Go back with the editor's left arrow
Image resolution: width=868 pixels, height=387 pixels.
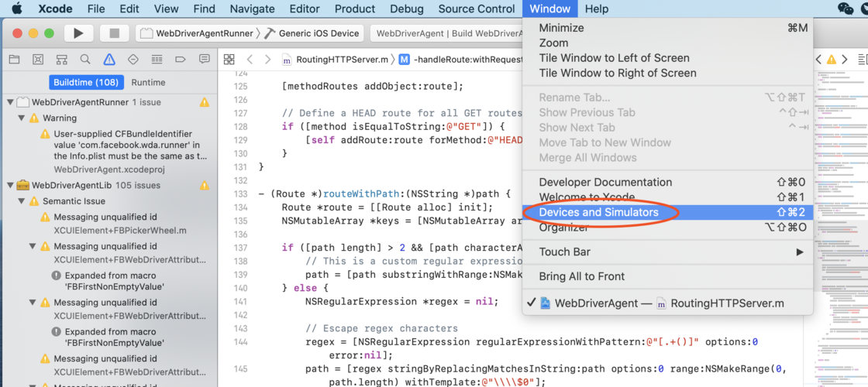(250, 59)
